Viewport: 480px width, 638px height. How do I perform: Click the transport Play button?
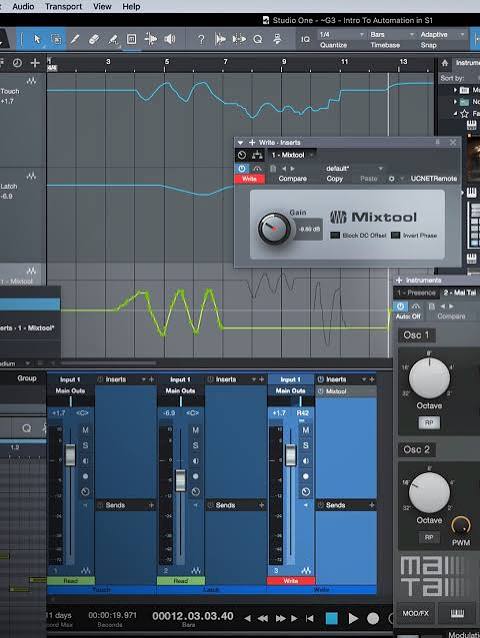pyautogui.click(x=353, y=618)
